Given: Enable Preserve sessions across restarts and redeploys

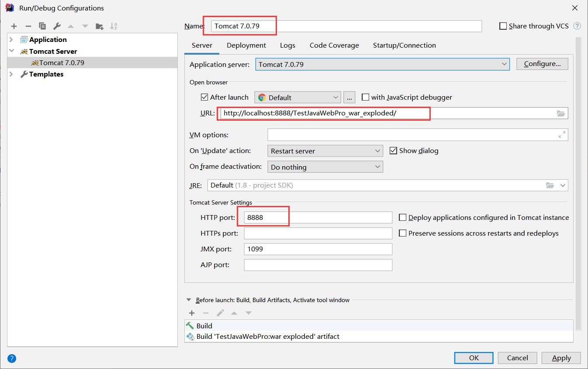Looking at the screenshot, I should click(x=402, y=233).
